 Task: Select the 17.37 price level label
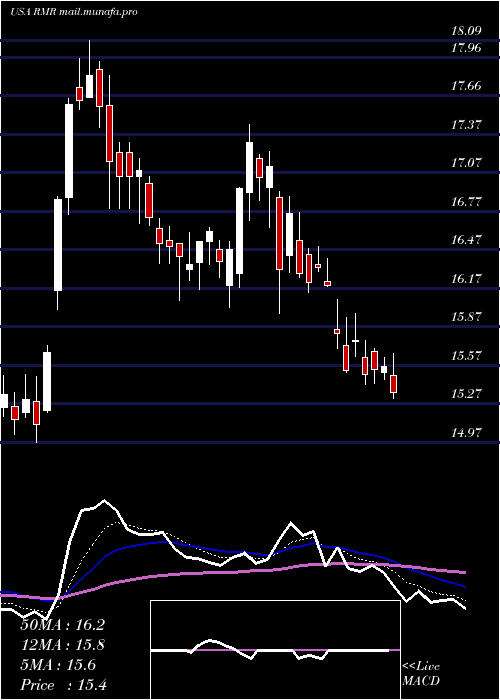(x=466, y=125)
